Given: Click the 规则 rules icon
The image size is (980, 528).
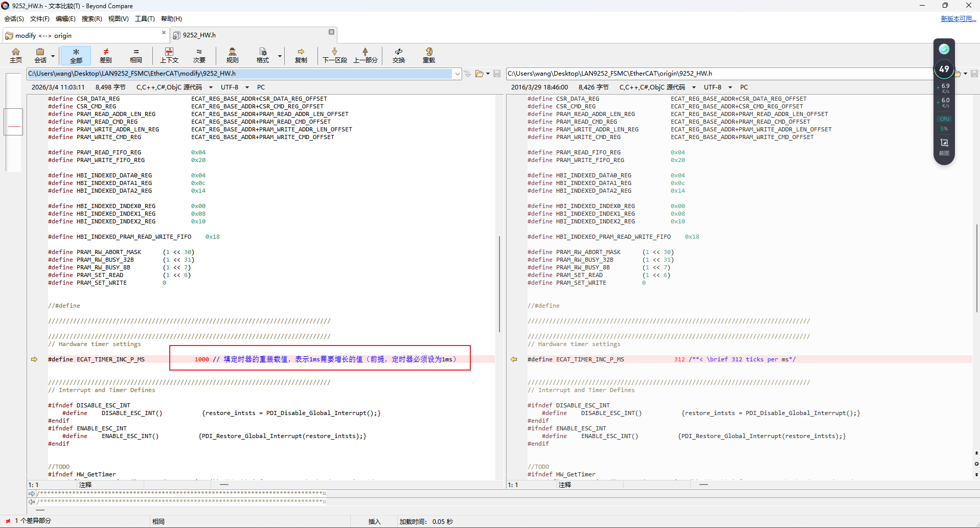Looking at the screenshot, I should 233,55.
